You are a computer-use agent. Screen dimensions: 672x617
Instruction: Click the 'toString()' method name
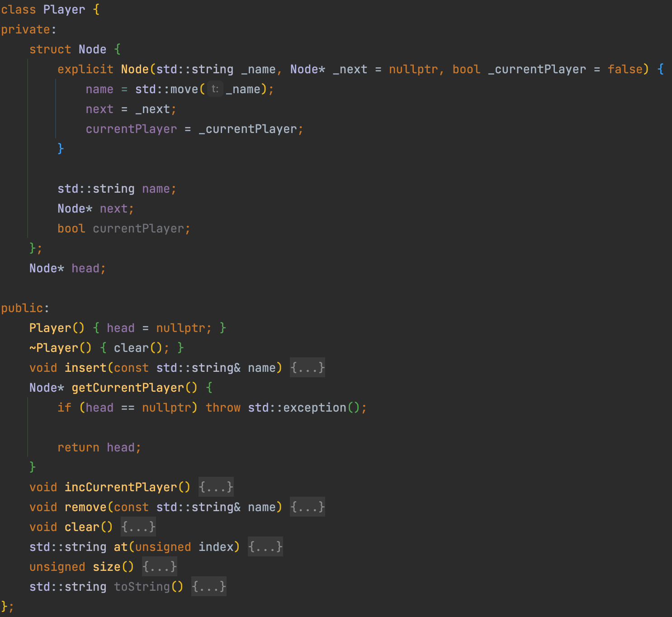[x=149, y=587]
